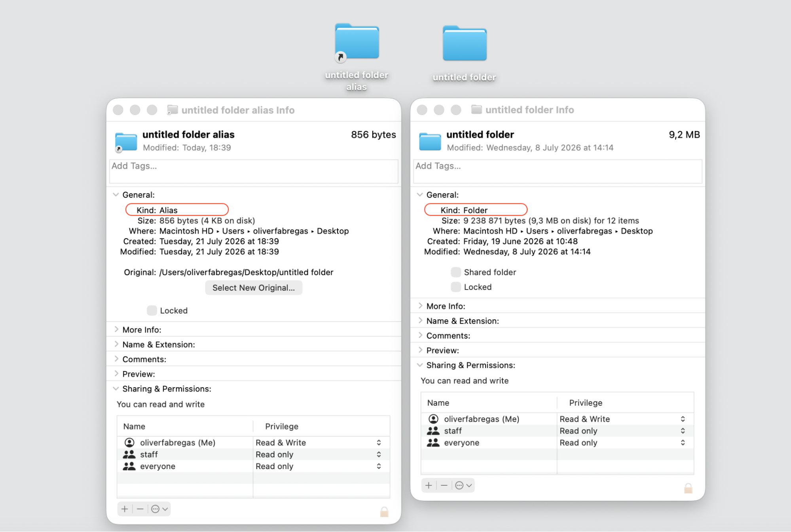Collapse Sharing & Permissions in untitled folder Info
This screenshot has width=791, height=532.
(420, 365)
